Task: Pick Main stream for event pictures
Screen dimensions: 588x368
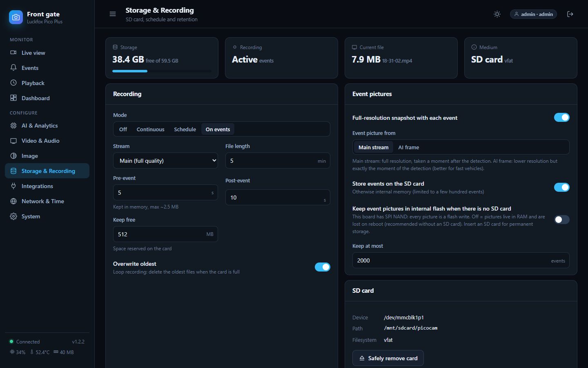Action: (374, 147)
